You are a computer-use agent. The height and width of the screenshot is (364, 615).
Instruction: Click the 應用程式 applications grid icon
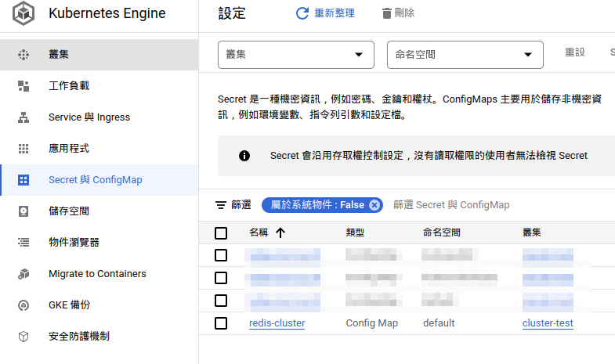coord(24,149)
